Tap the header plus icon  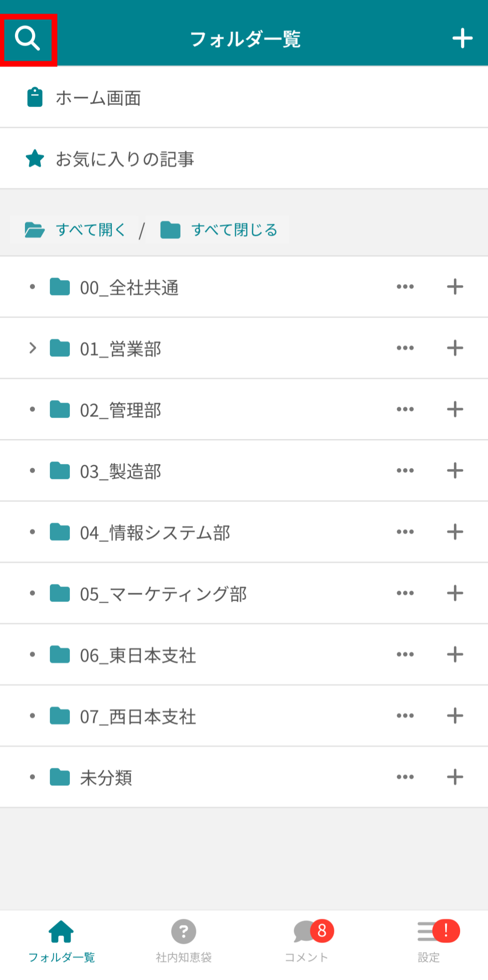coord(462,39)
